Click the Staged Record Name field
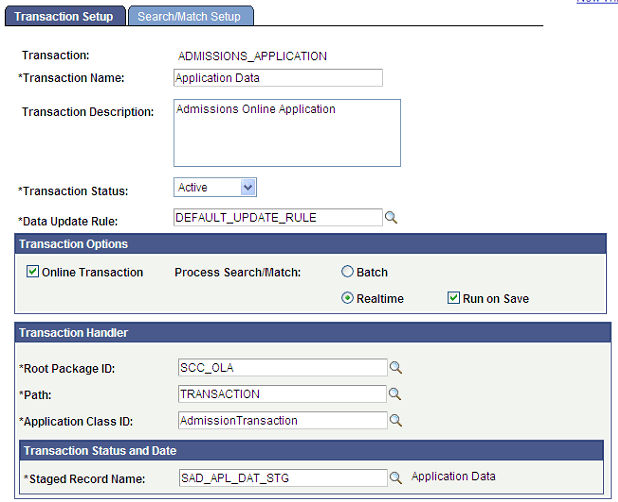 coord(281,478)
